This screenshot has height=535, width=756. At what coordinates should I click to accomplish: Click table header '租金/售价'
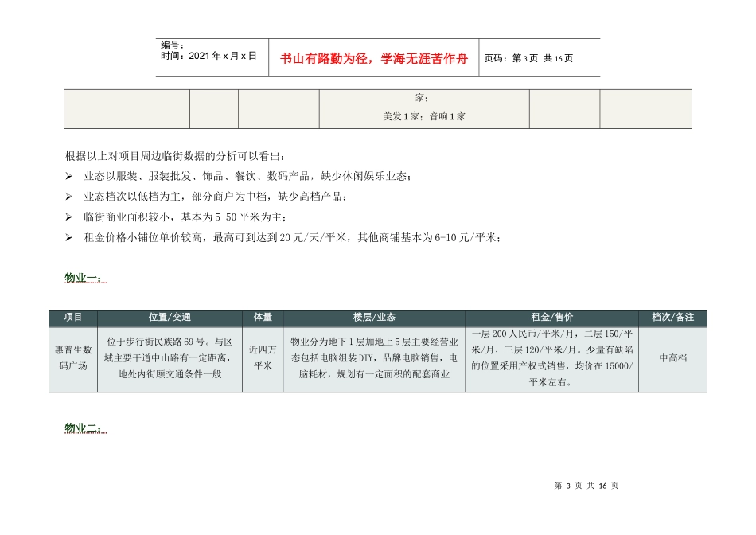pyautogui.click(x=552, y=318)
